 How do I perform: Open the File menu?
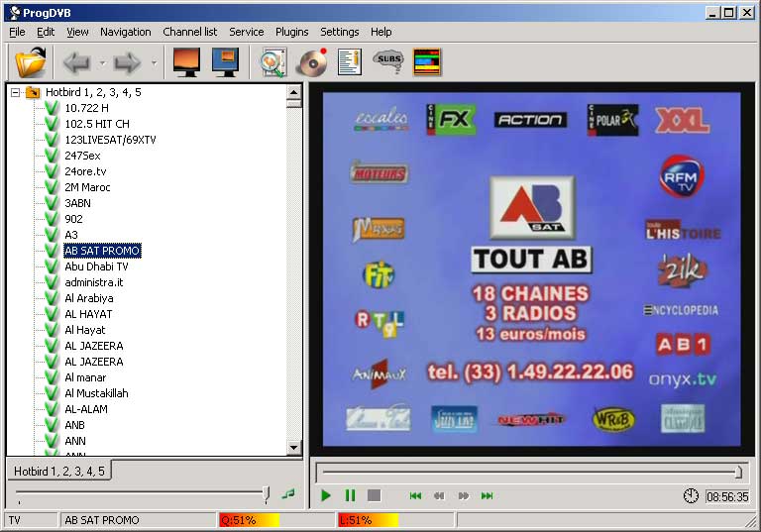click(17, 32)
